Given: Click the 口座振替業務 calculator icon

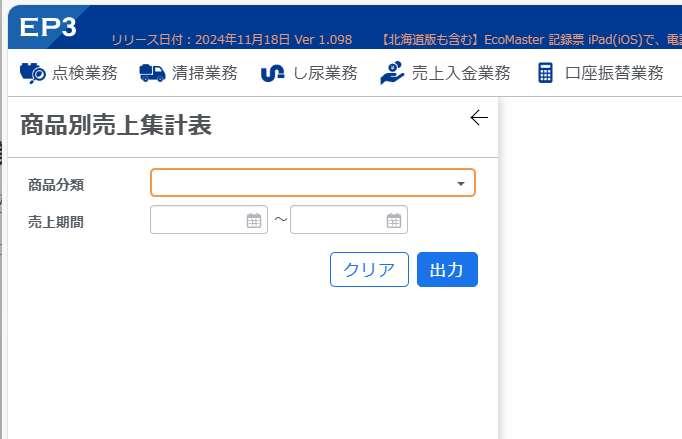Looking at the screenshot, I should coord(545,73).
